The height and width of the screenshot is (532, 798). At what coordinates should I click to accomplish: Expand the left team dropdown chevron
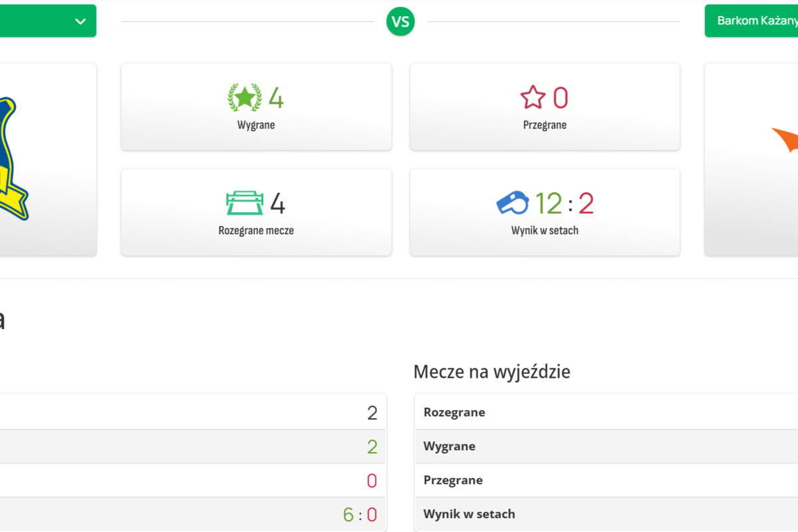click(x=80, y=21)
